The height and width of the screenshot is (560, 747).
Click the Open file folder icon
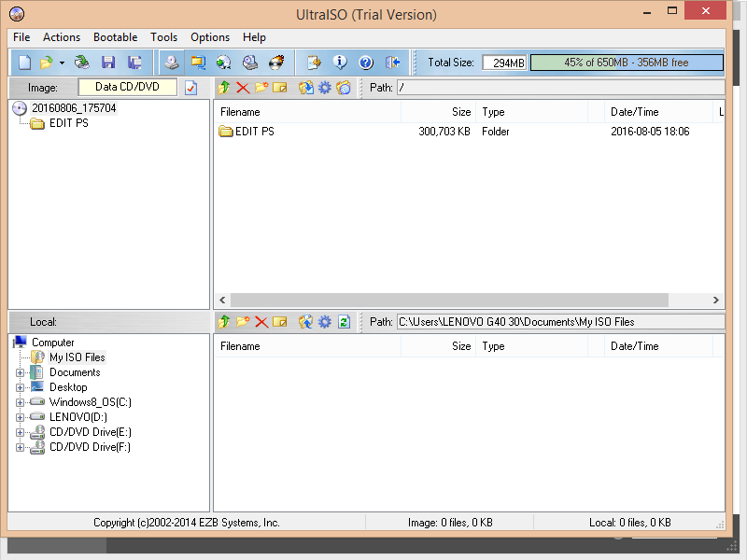[47, 63]
